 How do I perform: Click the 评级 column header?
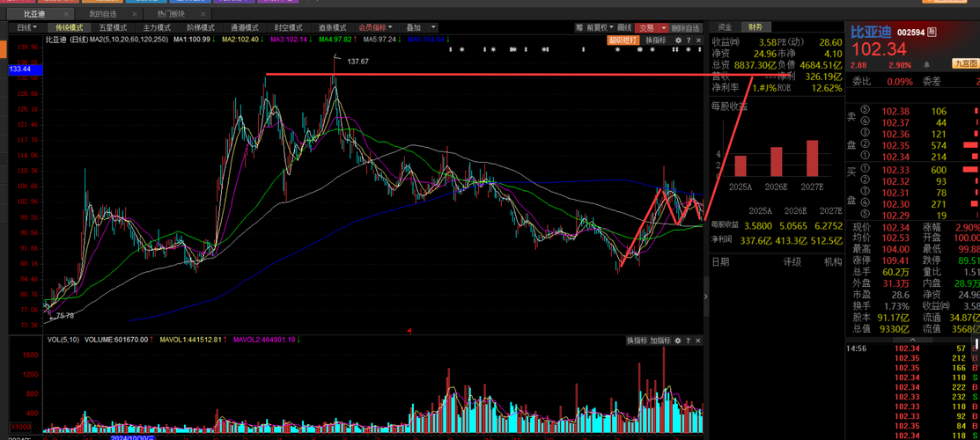point(792,262)
